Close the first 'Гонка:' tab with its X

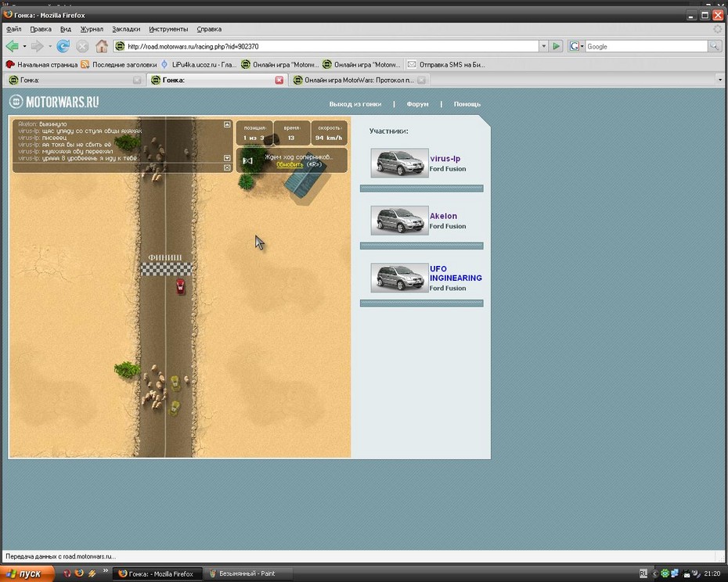137,81
